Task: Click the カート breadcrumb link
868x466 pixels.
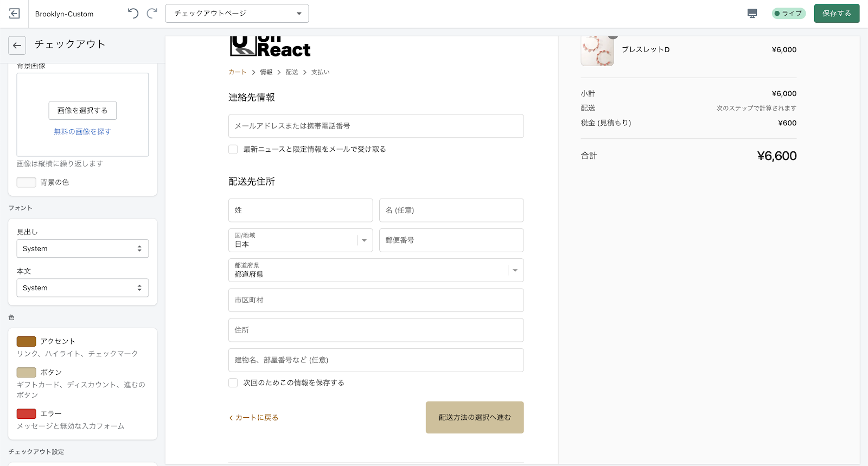Action: 237,72
